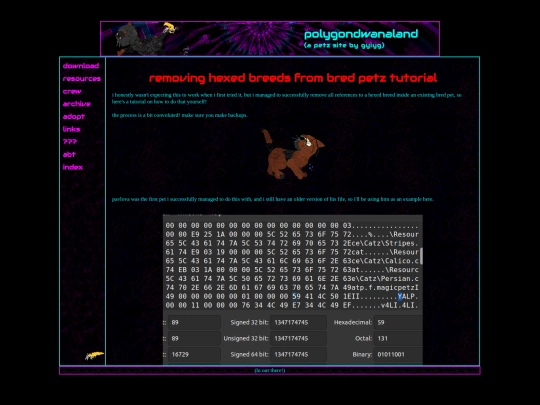Open the links page
The height and width of the screenshot is (405, 540).
click(x=71, y=129)
